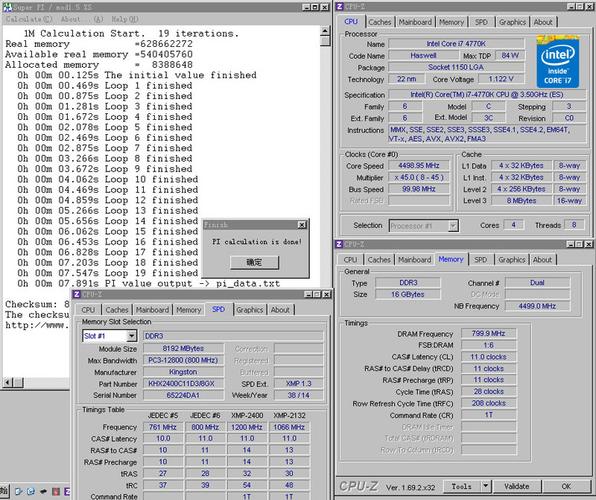Screen dimensions: 596x500
Task: Click the Haswell code name value
Action: 423,56
